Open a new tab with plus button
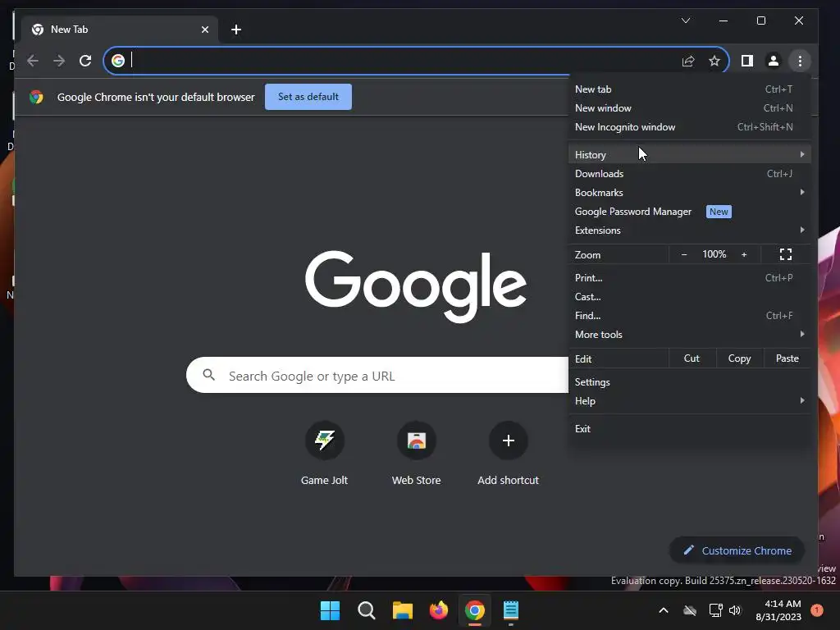The width and height of the screenshot is (840, 630). pyautogui.click(x=235, y=30)
